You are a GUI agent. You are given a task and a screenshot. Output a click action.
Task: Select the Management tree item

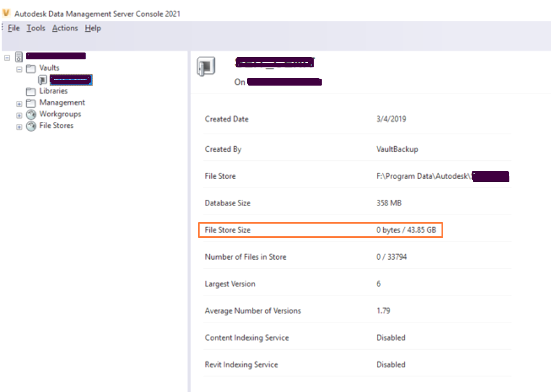click(x=62, y=102)
